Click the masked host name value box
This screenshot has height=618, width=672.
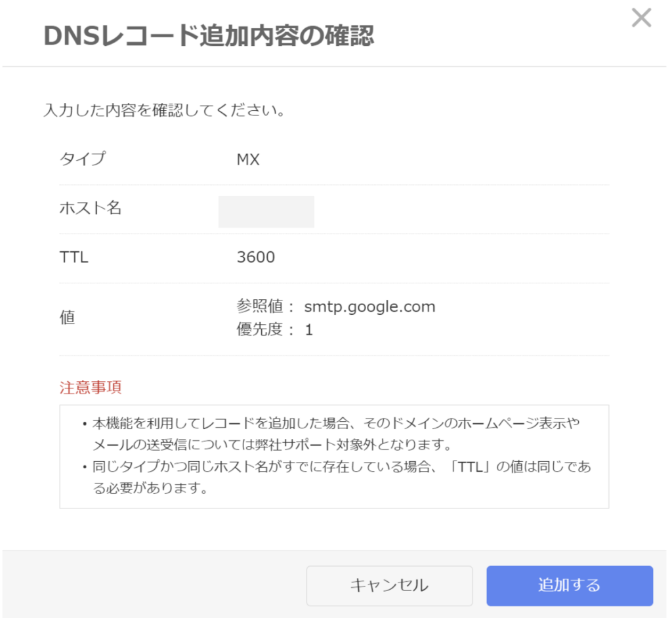266,211
